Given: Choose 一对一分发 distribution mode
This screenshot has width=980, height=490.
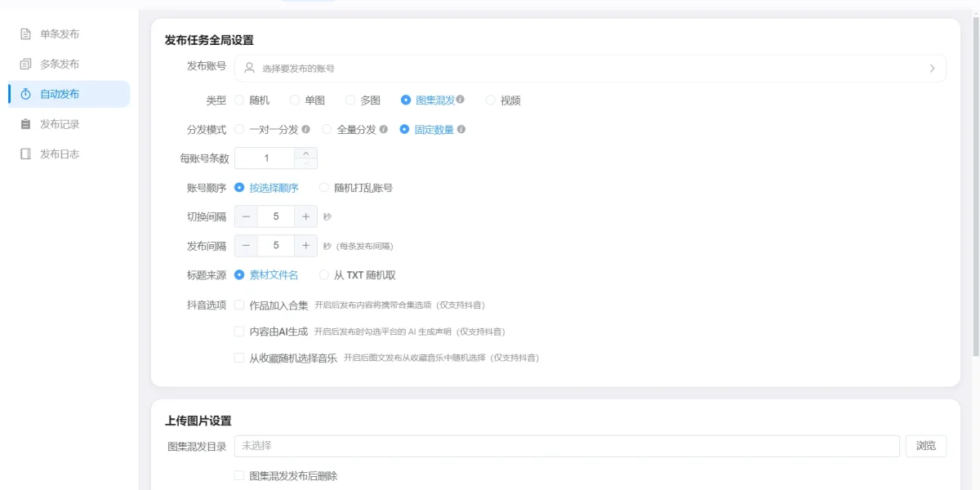Looking at the screenshot, I should pyautogui.click(x=239, y=129).
